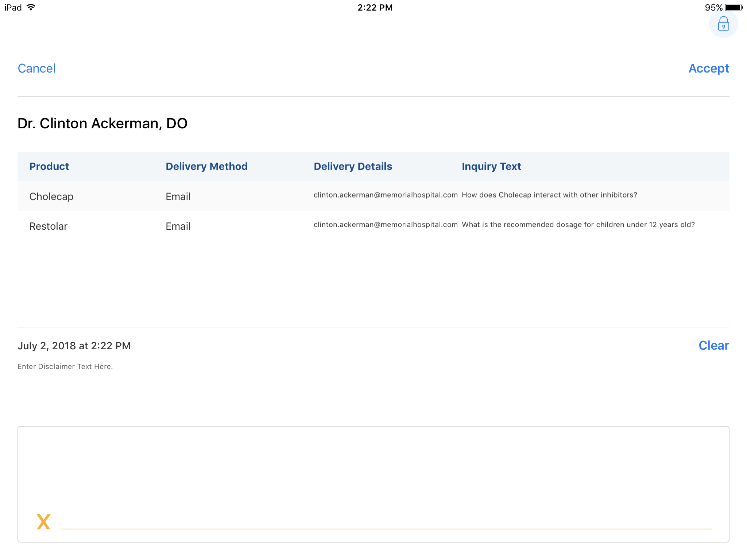The width and height of the screenshot is (747, 560).
Task: Cancel the signature request
Action: (x=36, y=69)
